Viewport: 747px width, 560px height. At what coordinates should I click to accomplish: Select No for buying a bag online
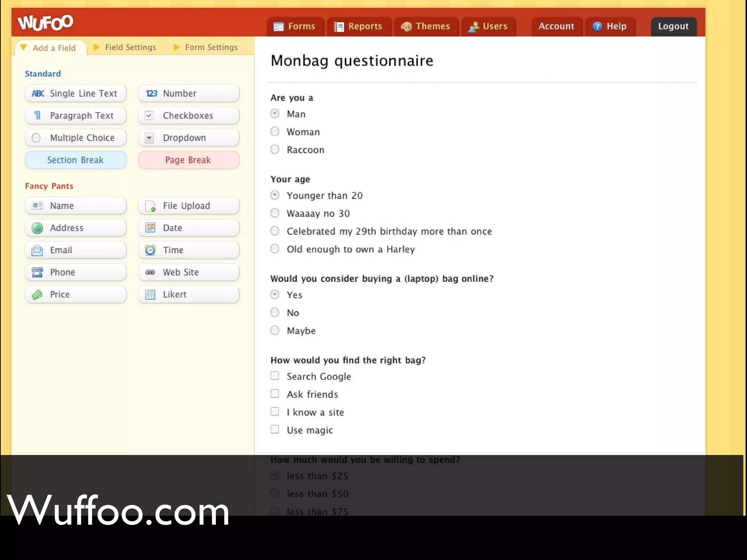point(275,312)
